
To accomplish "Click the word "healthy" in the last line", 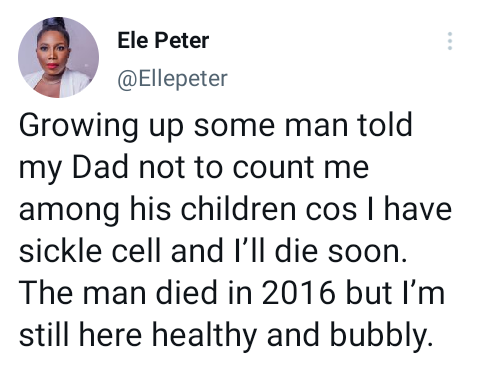I will pyautogui.click(x=204, y=336).
